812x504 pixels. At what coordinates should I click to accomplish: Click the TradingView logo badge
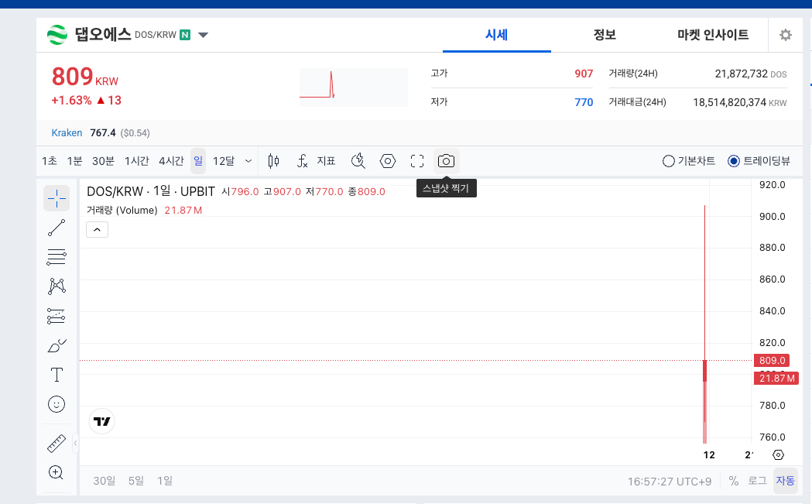[x=102, y=421]
